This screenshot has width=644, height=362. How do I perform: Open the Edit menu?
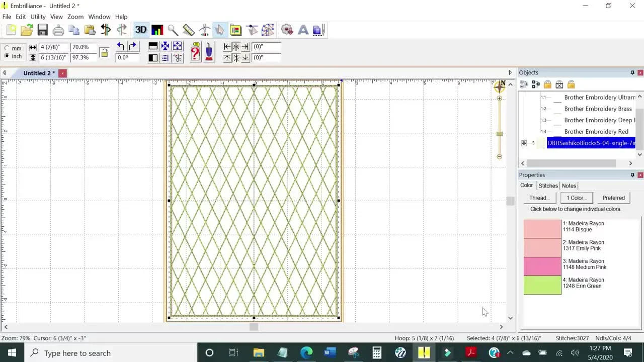[21, 17]
